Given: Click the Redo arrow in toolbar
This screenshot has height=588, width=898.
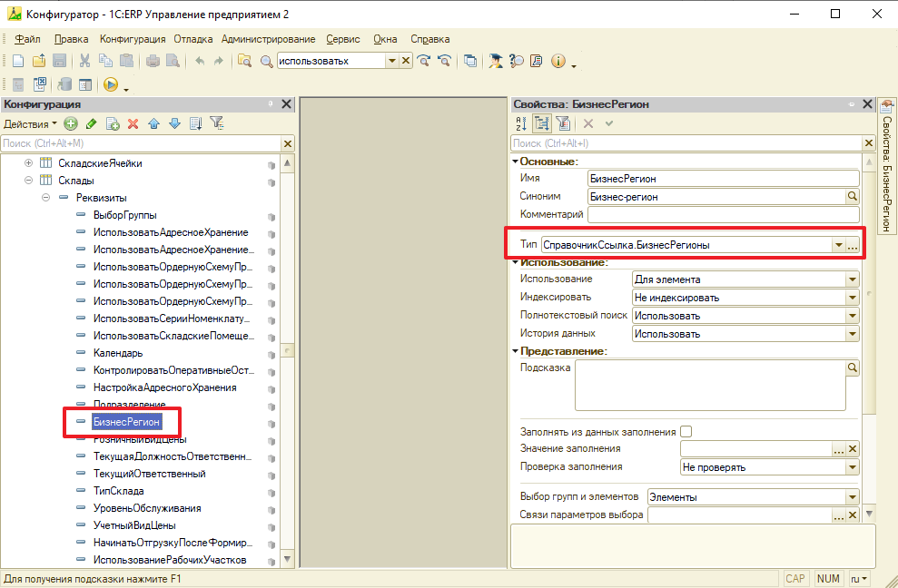Looking at the screenshot, I should pyautogui.click(x=218, y=61).
